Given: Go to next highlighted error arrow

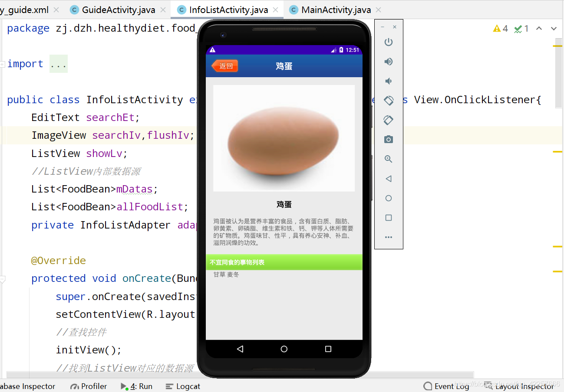Looking at the screenshot, I should pyautogui.click(x=554, y=29).
